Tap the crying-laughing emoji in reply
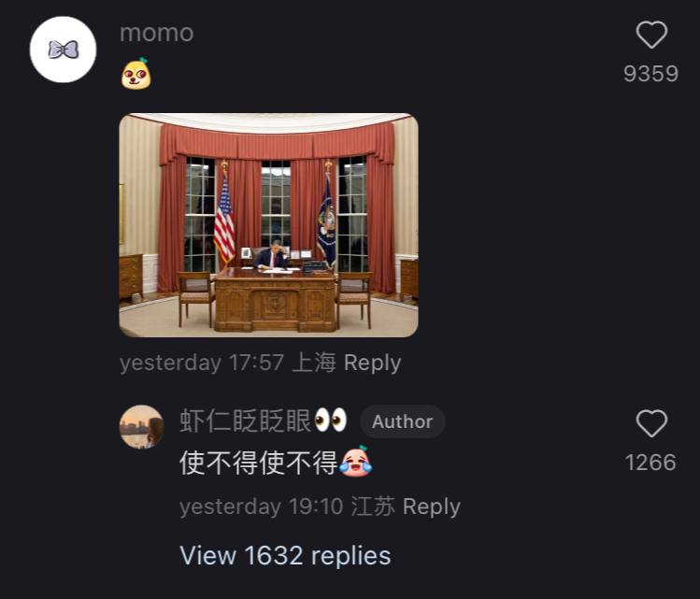Viewport: 700px width, 599px height. (355, 462)
